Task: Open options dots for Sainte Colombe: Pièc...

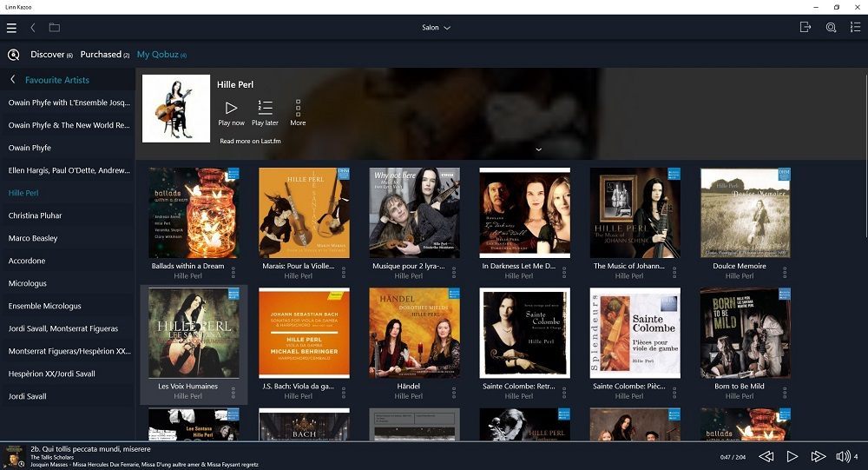Action: coord(674,393)
